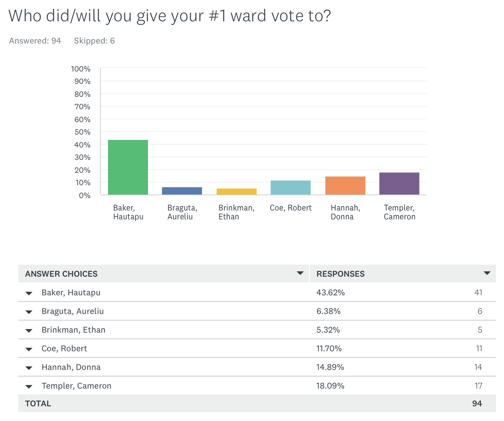Click the orange Hannah, Donna bar
Screen dimensions: 504x421
click(345, 186)
